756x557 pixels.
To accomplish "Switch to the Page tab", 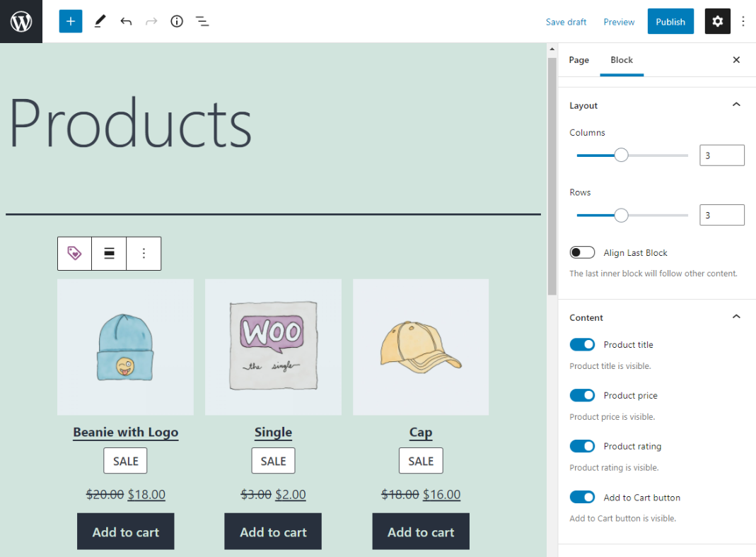I will [578, 60].
